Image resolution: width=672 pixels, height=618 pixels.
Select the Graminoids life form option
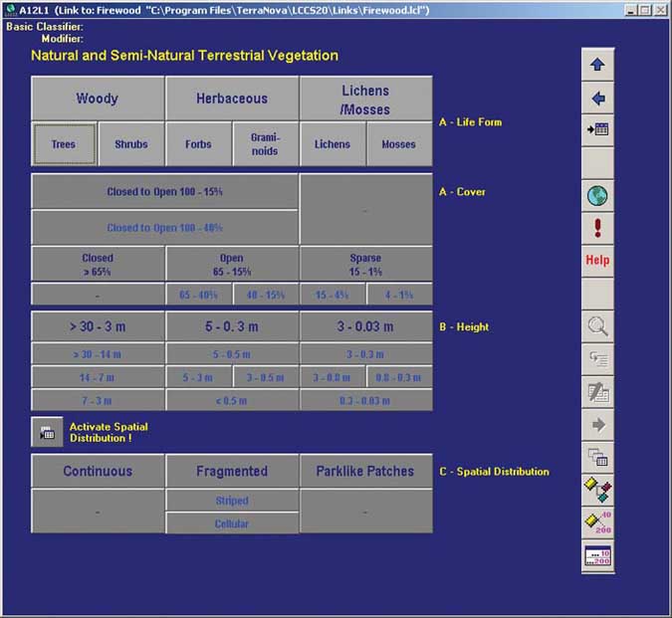point(266,144)
